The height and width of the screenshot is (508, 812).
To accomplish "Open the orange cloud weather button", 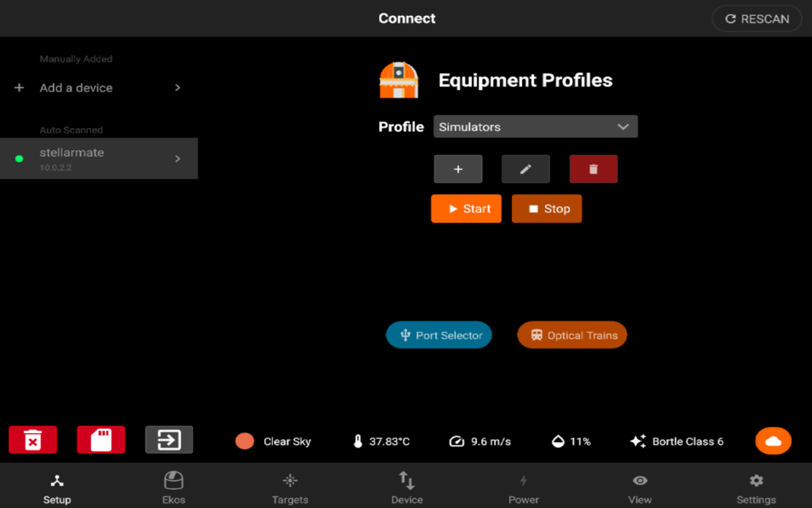I will pos(773,441).
